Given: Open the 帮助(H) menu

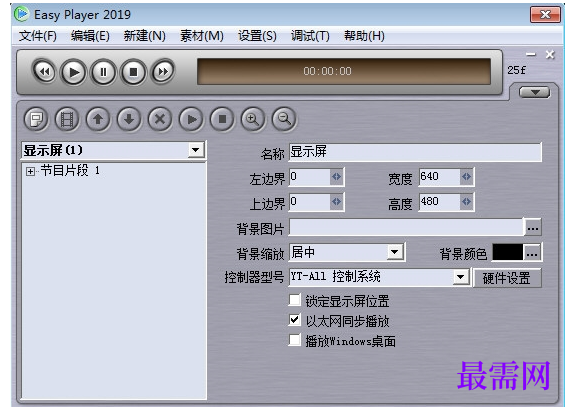Looking at the screenshot, I should [x=364, y=36].
